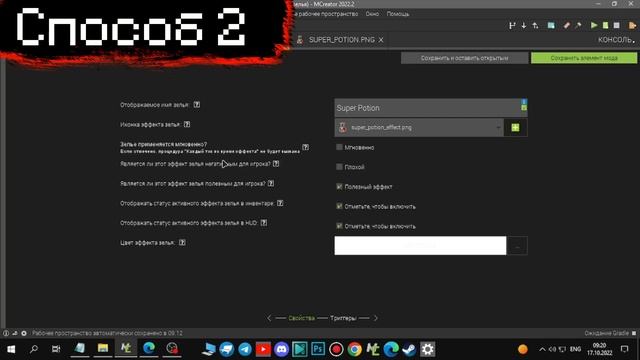Viewport: 640px width, 360px height.
Task: Open help for negative effect question
Action: [276, 164]
